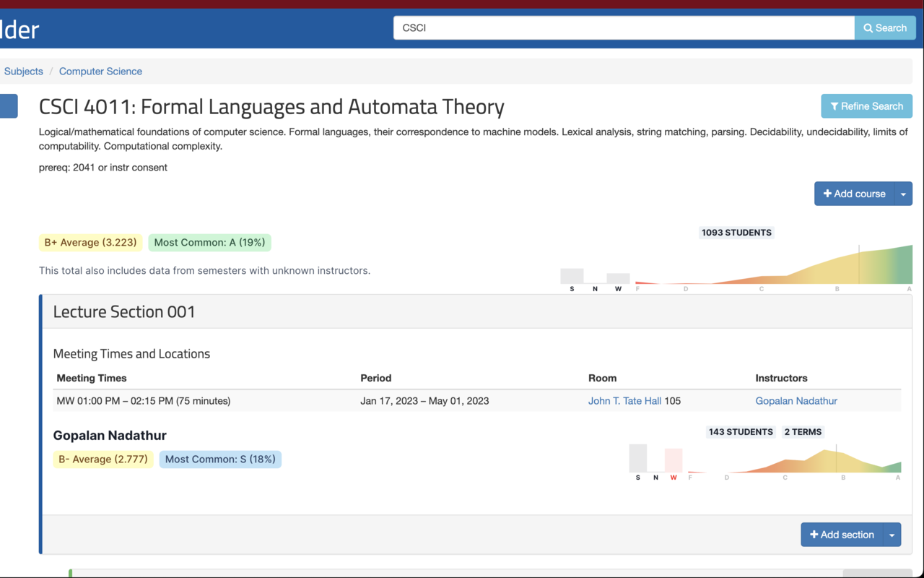Click the Refine Search filter button
Image resolution: width=924 pixels, height=578 pixels.
point(866,106)
